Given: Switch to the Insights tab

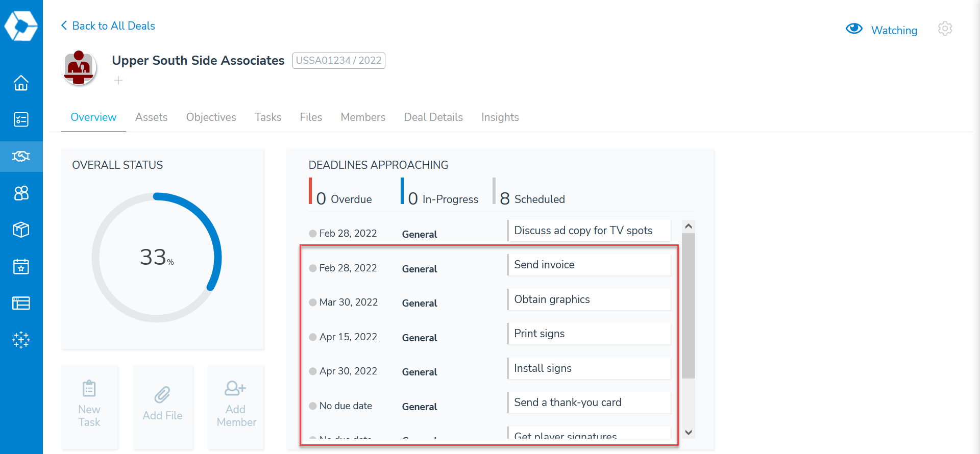Looking at the screenshot, I should pos(500,117).
